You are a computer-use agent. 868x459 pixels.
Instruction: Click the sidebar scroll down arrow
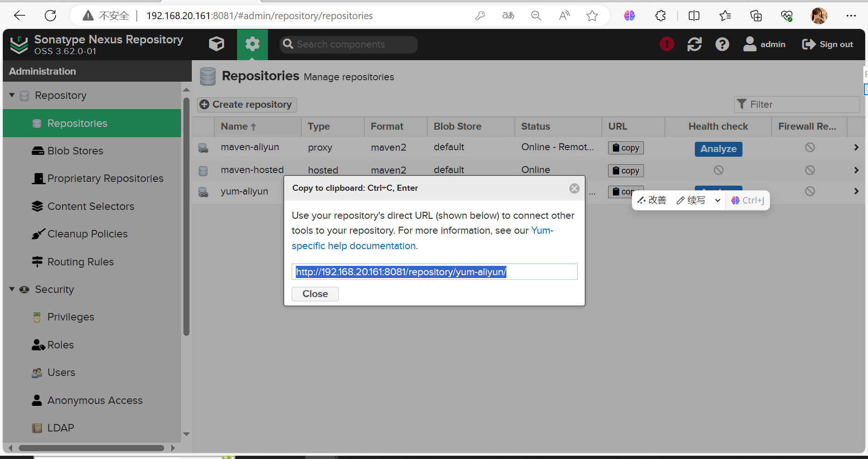pos(186,434)
